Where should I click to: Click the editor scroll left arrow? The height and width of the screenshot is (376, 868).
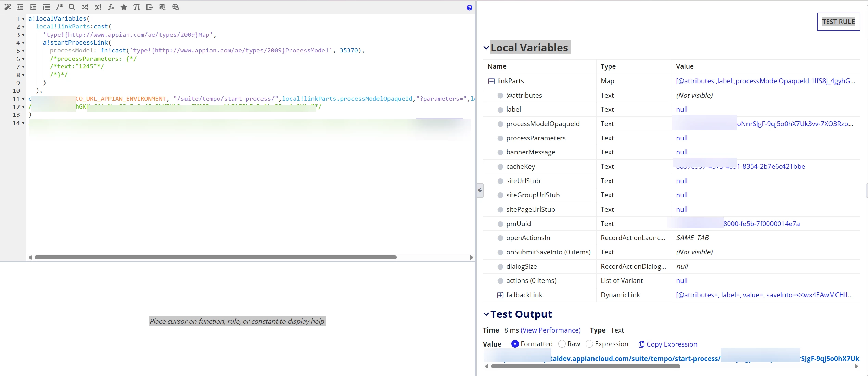coord(30,257)
